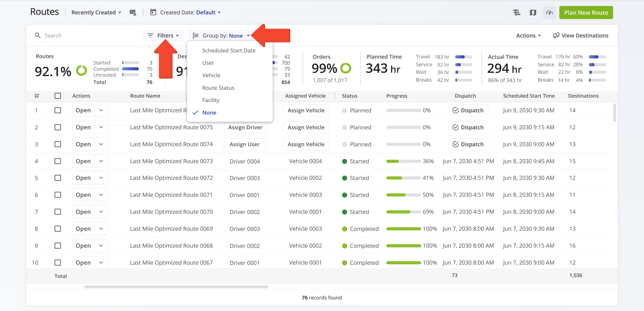644x311 pixels.
Task: Click the column settings icon beside Recently Created
Action: click(x=133, y=13)
